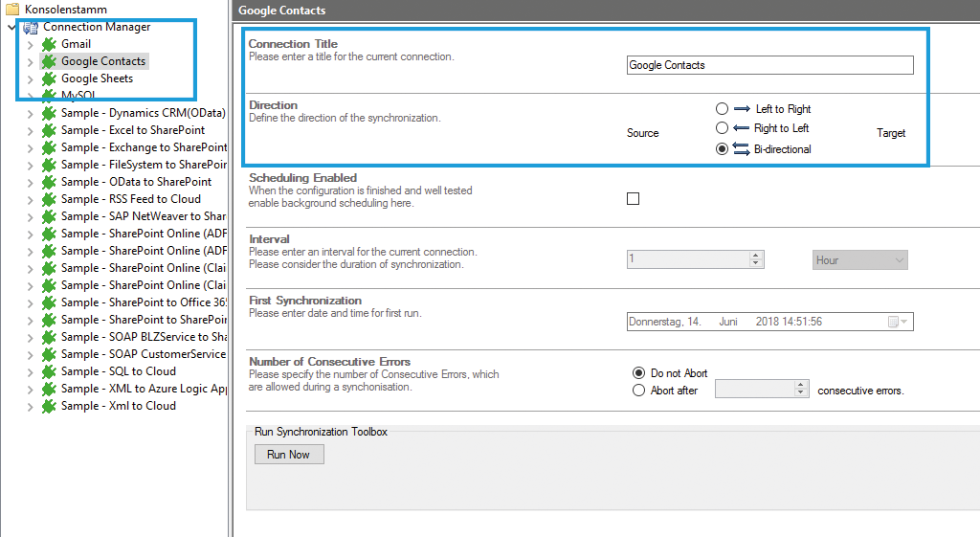Click the Connection Title text field
The image size is (980, 537).
click(769, 65)
